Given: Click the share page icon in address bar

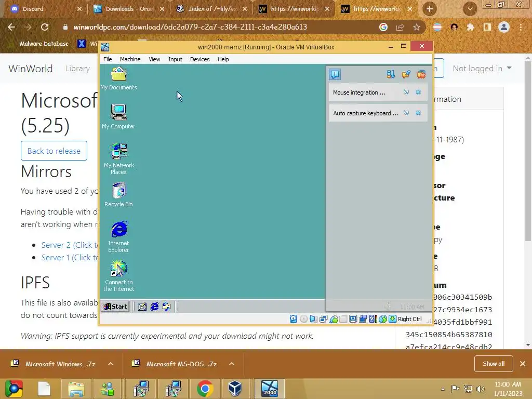Looking at the screenshot, I should coord(400,27).
